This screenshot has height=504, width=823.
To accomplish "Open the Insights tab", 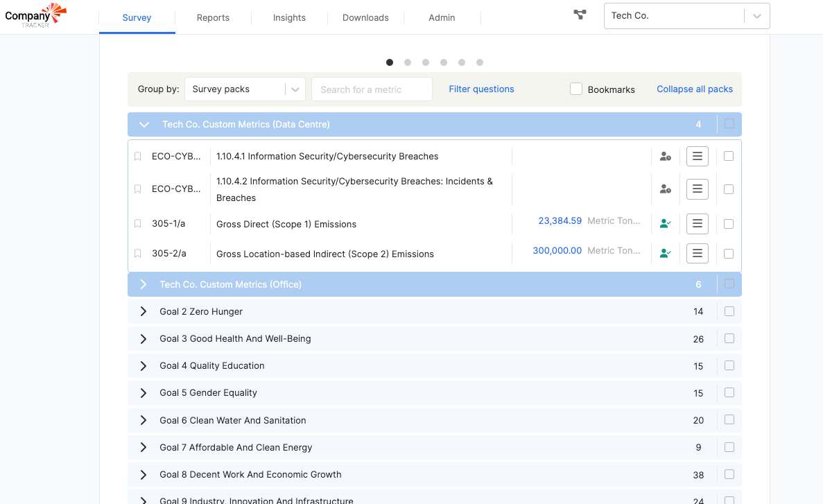I will (x=289, y=17).
